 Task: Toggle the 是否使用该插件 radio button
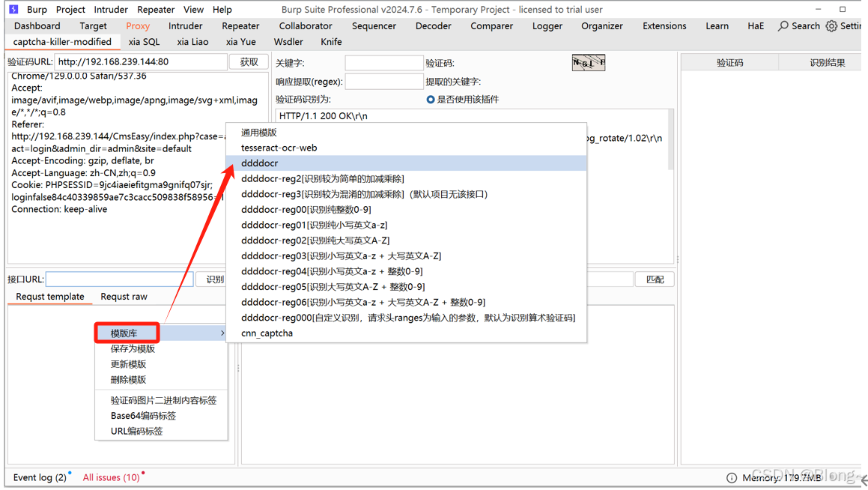(430, 100)
